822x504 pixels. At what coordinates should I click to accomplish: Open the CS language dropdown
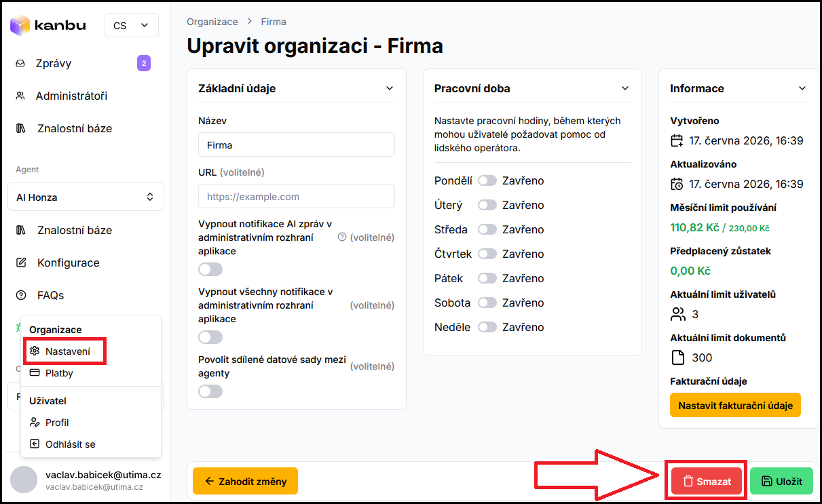tap(131, 25)
